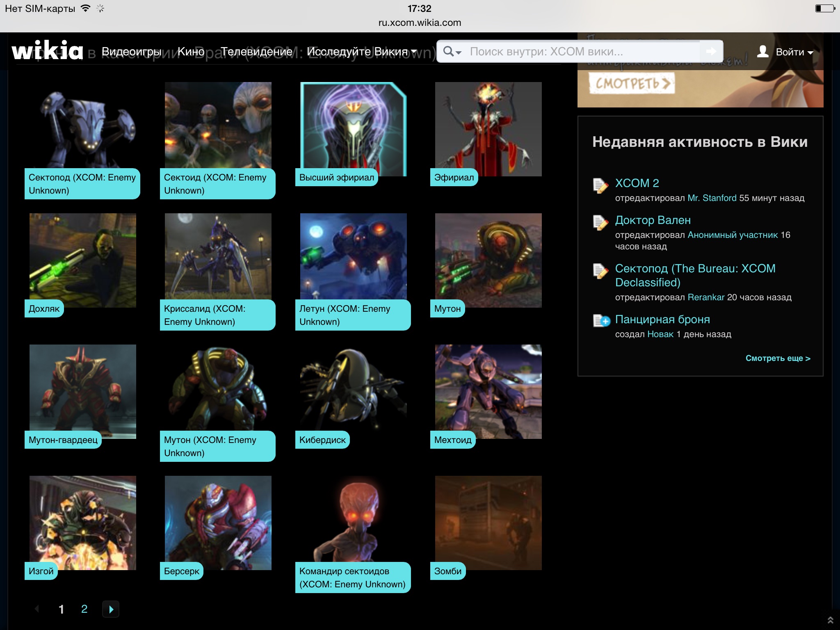Open the Сектоид thumbnail image
This screenshot has height=630, width=840.
pos(218,125)
